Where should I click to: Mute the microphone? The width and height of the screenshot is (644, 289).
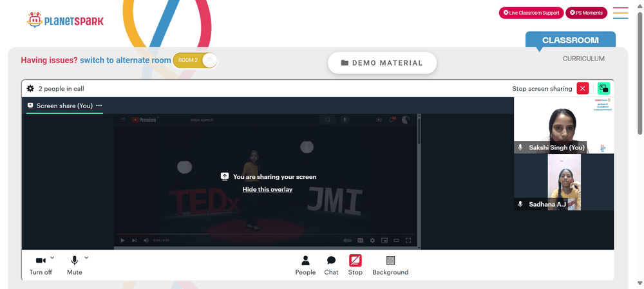point(74,265)
